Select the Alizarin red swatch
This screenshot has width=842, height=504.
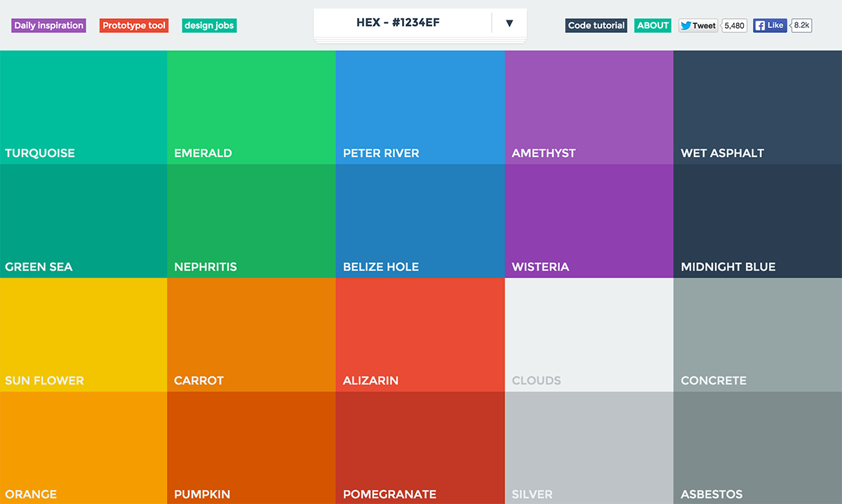pyautogui.click(x=420, y=333)
